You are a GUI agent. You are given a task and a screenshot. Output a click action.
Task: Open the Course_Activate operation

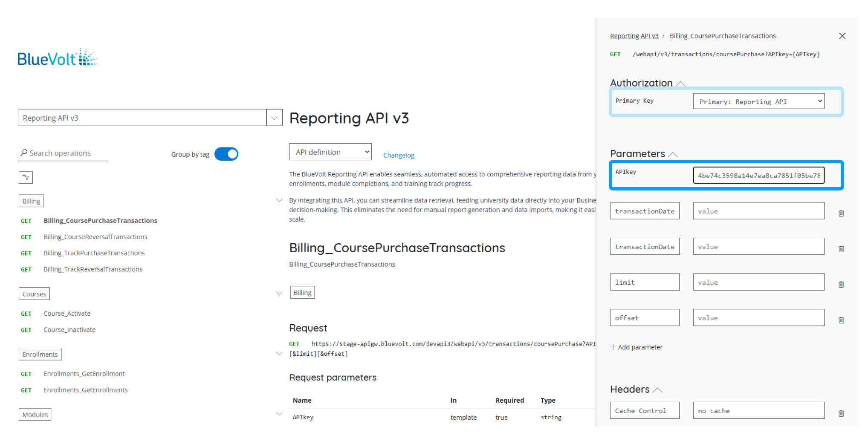(67, 314)
